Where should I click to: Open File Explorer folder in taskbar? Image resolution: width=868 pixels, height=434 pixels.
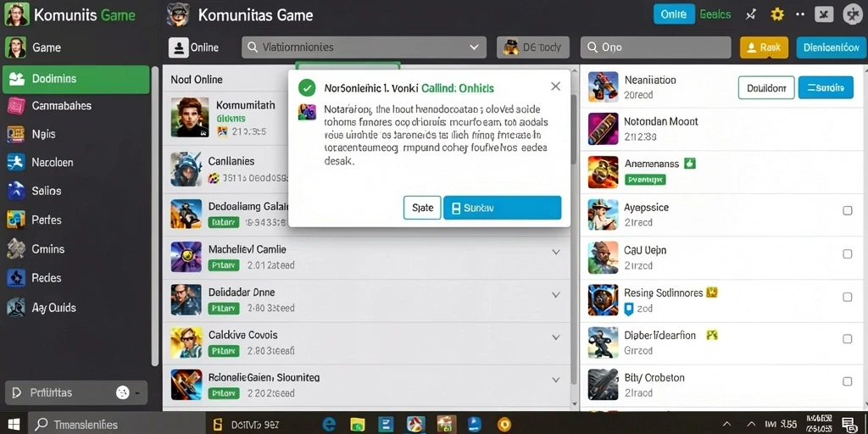pos(356,424)
